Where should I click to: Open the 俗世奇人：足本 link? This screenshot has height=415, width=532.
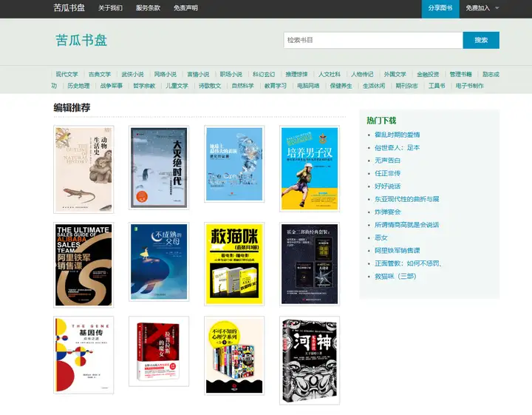pos(398,147)
